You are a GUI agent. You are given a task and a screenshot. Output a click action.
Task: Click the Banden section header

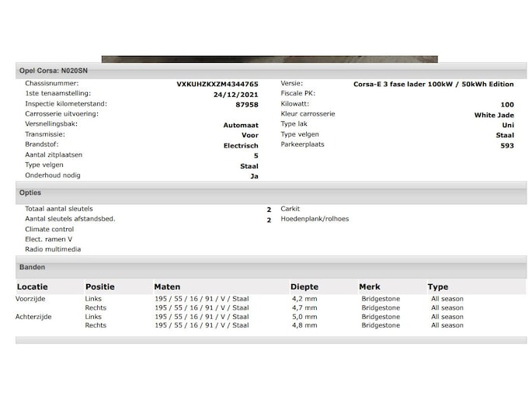(x=32, y=267)
